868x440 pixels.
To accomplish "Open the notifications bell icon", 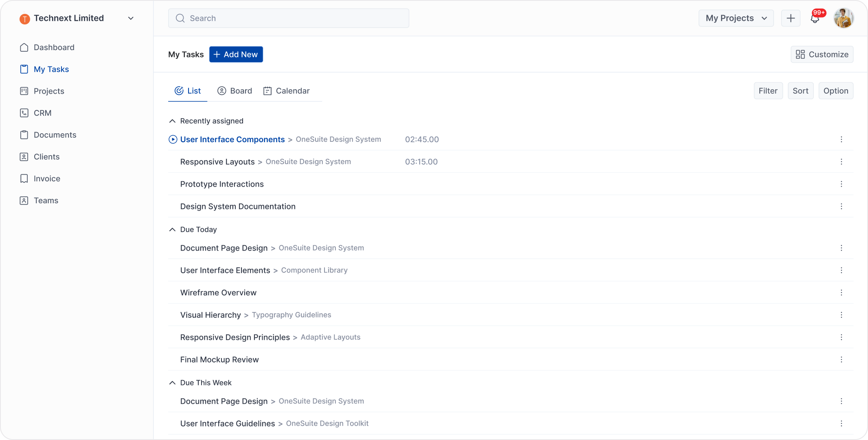I will [815, 18].
